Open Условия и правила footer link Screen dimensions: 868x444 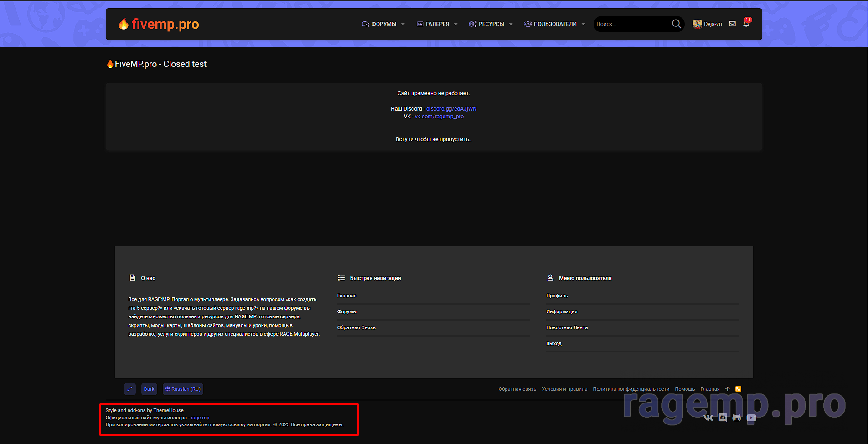(x=564, y=389)
